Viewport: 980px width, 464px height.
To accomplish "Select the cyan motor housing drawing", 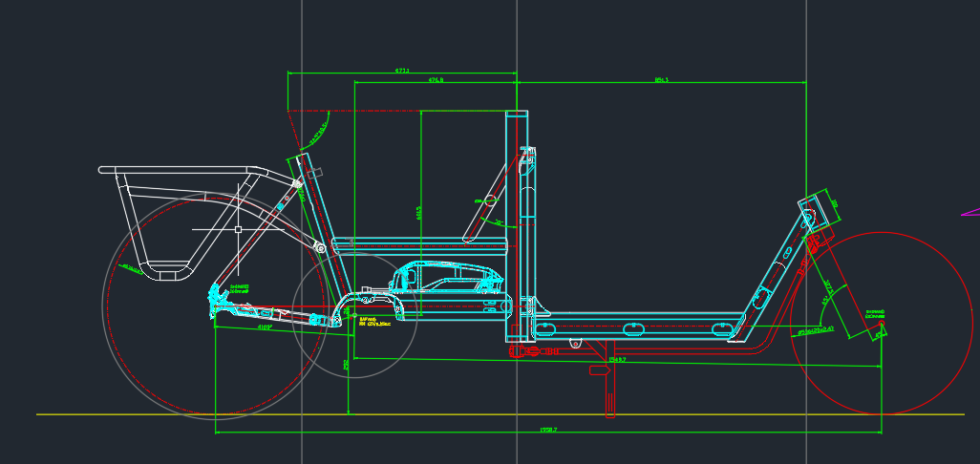I will pyautogui.click(x=447, y=278).
